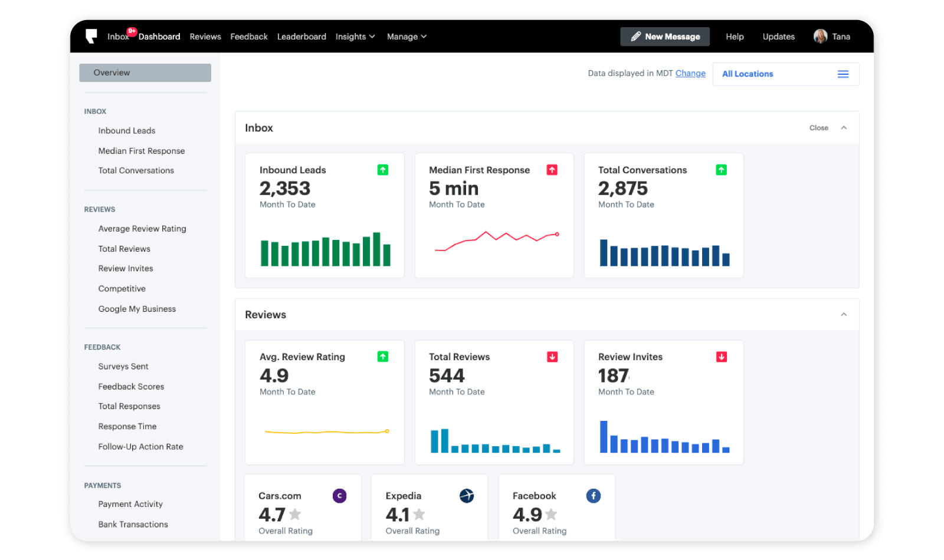Open the Manage dropdown
Screen dimensions: 944x560
click(x=406, y=36)
